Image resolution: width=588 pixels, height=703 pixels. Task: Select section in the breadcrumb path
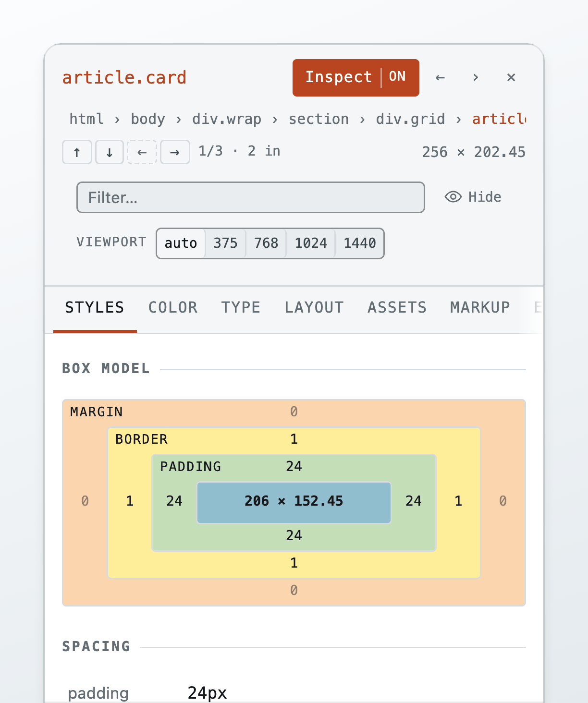[318, 119]
